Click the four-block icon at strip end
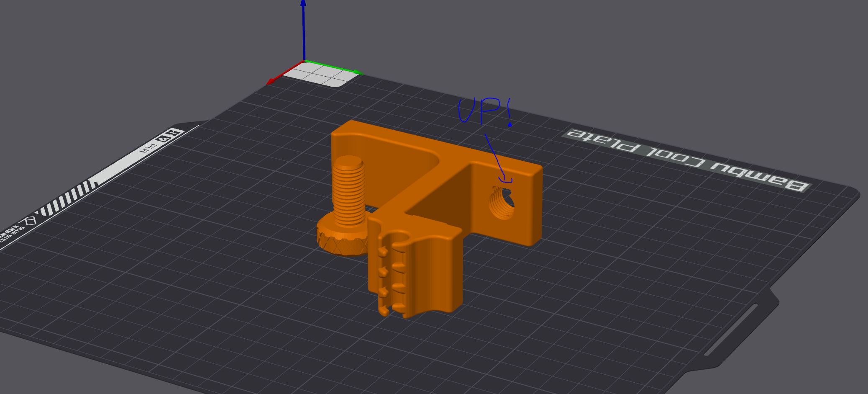 (x=174, y=134)
